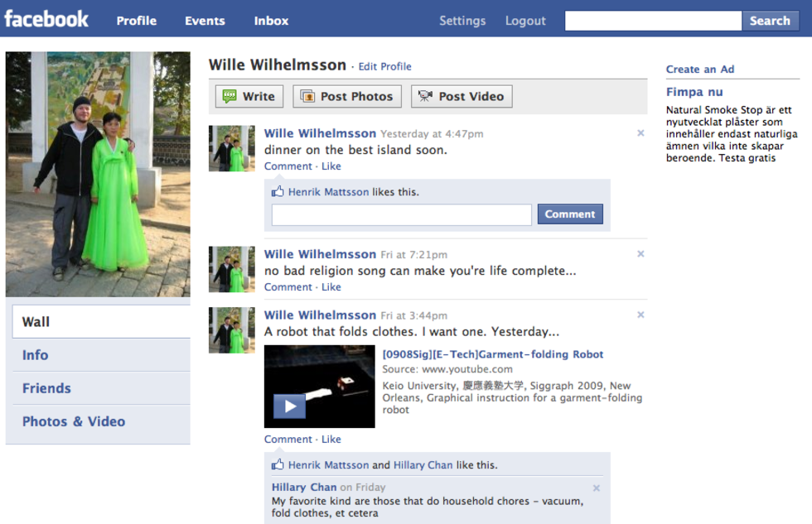Click the Post Video camera icon
The image size is (812, 524).
click(x=425, y=97)
